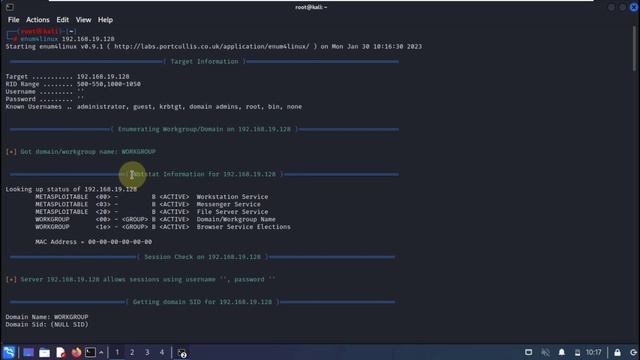This screenshot has width=640, height=360.
Task: Click the 'Server 192.168.19.128 allows sessions' line
Action: [140, 280]
